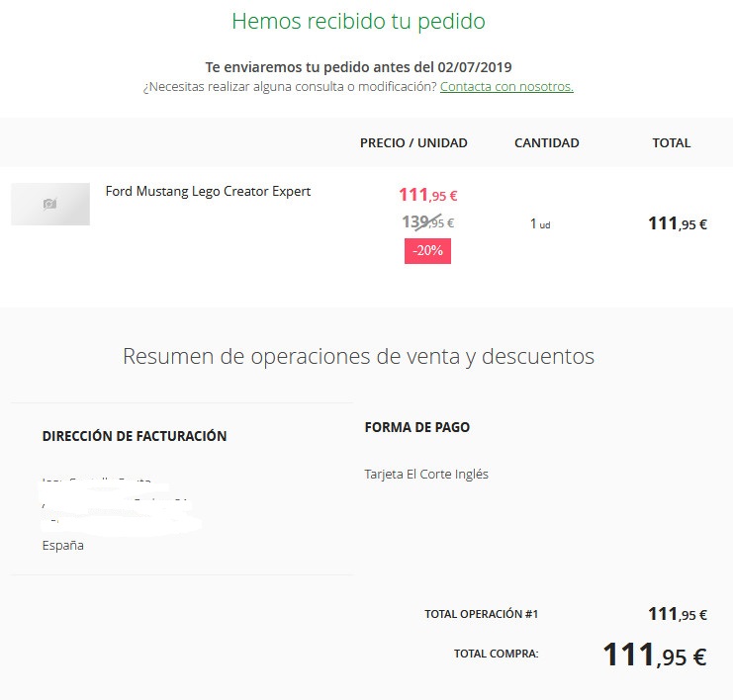This screenshot has height=700, width=733.
Task: Select 'Tarjeta El Corte Inglés' payment method
Action: click(426, 475)
